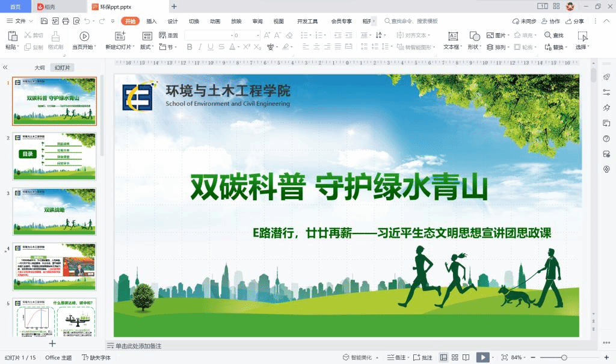616x364 pixels.
Task: Toggle normal view button in status bar
Action: [x=443, y=357]
